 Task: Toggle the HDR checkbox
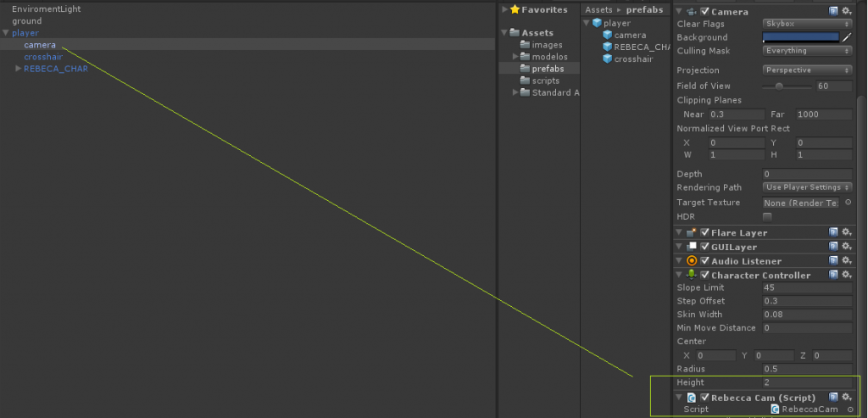tap(767, 217)
